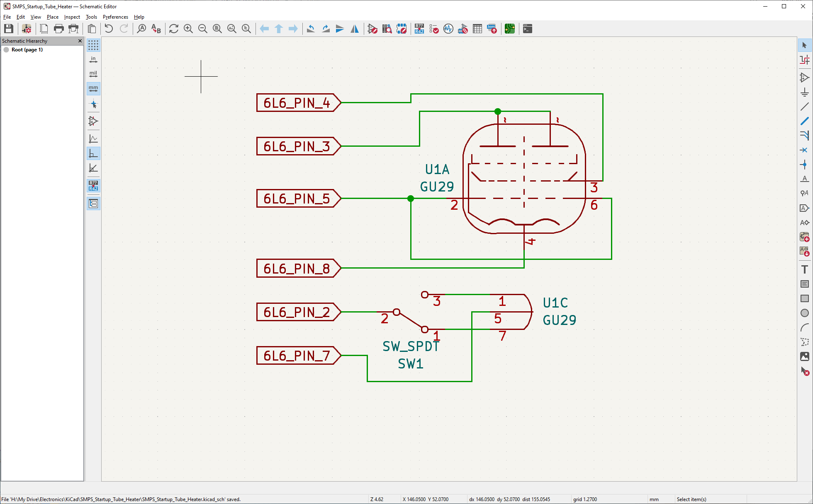Select the Add Junction tool
The width and height of the screenshot is (813, 504).
805,165
